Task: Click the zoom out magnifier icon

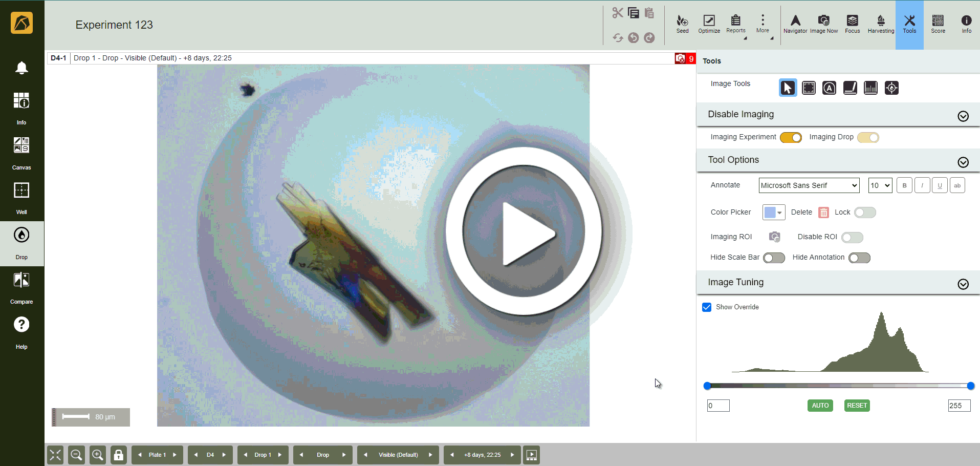Action: (x=77, y=455)
